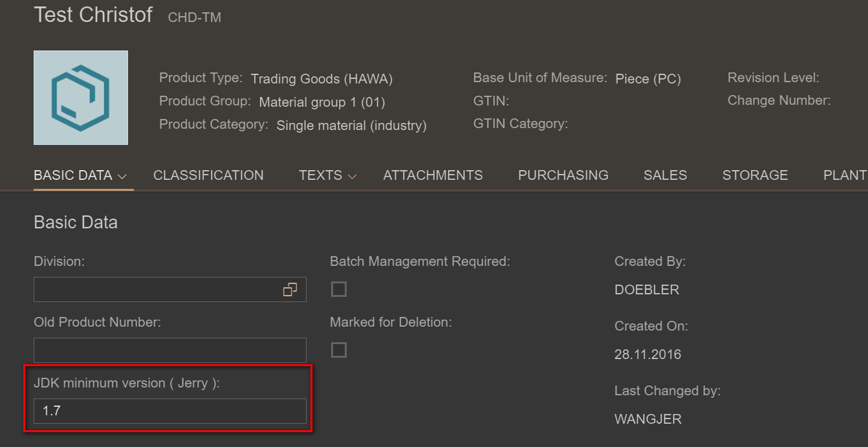Click the WANGJER last-changed-by value
This screenshot has width=868, height=447.
pyautogui.click(x=647, y=419)
